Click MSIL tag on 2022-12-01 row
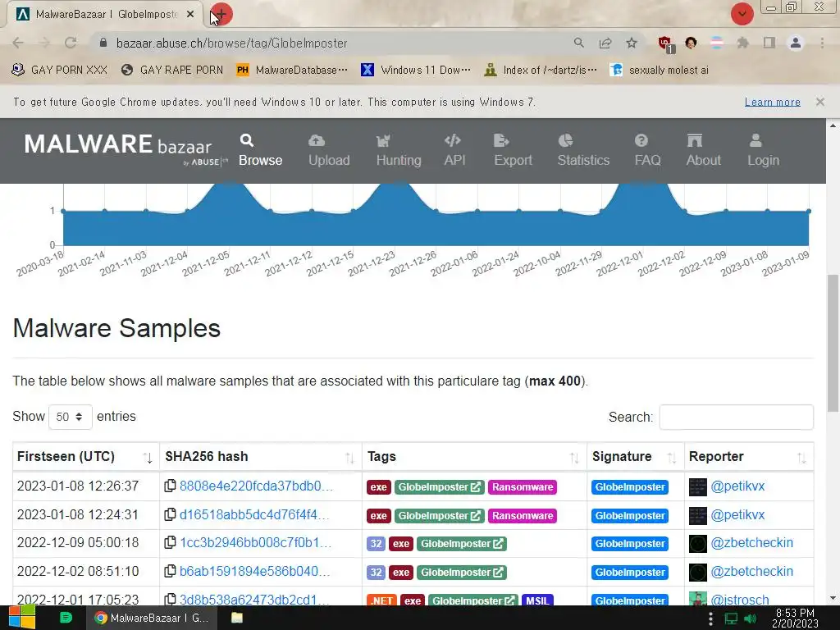 536,600
